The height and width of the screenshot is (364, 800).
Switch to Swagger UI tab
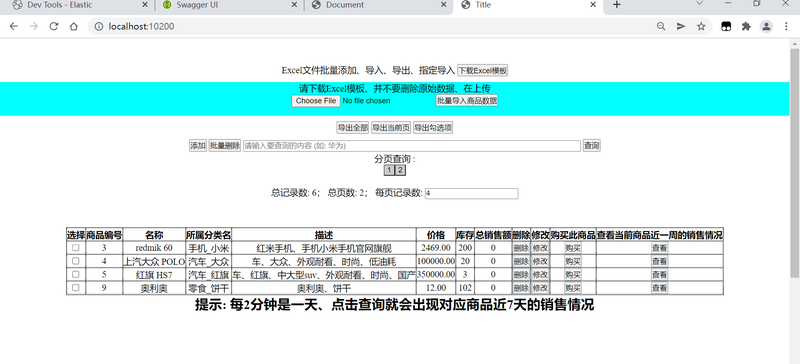tap(228, 5)
